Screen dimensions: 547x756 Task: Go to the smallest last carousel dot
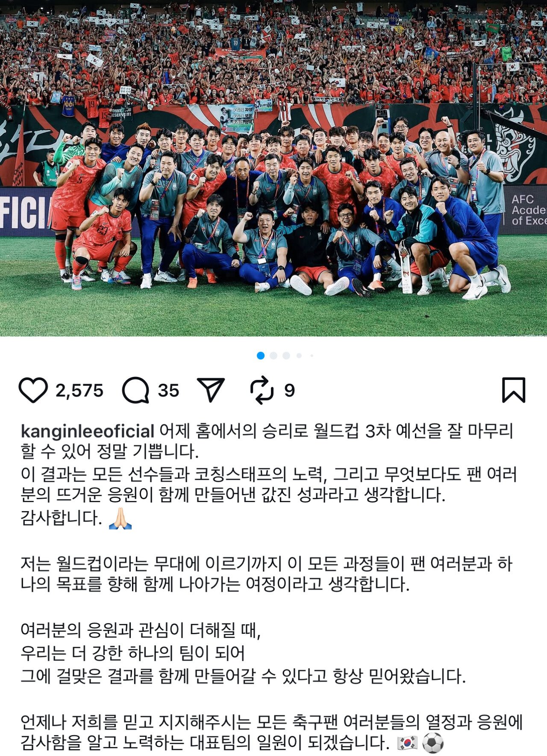tap(312, 356)
